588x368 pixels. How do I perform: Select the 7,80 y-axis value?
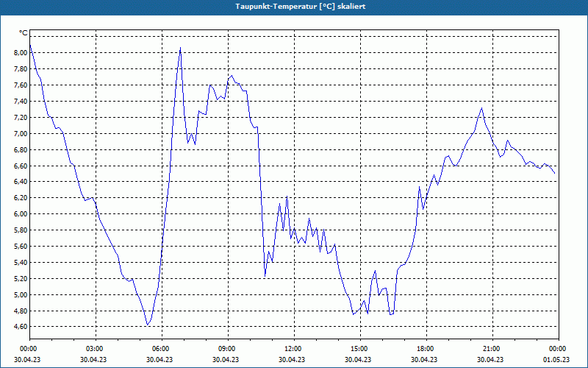tap(21, 69)
